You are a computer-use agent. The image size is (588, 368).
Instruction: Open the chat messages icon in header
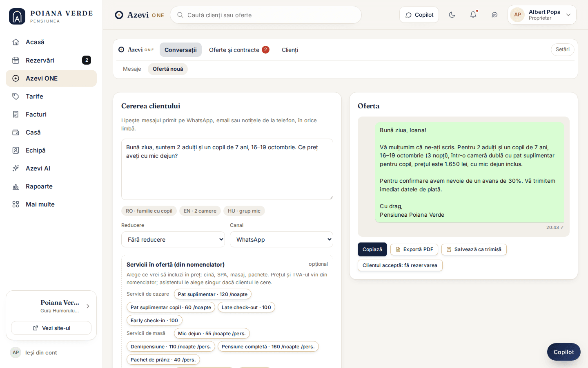pyautogui.click(x=494, y=15)
